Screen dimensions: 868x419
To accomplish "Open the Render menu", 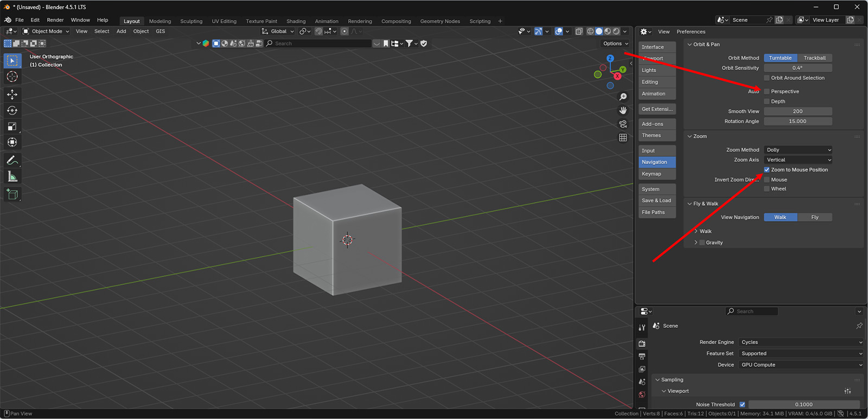I will pos(55,20).
